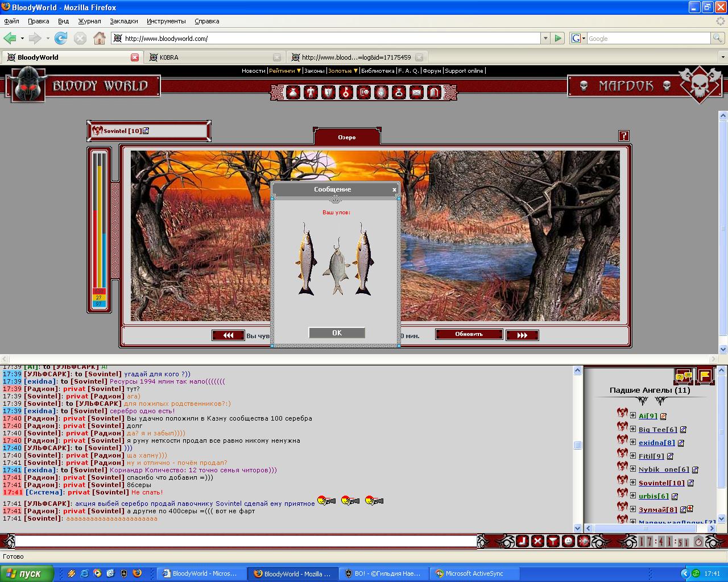The image size is (728, 582).
Task: Open the money bag inventory icon
Action: click(x=293, y=92)
